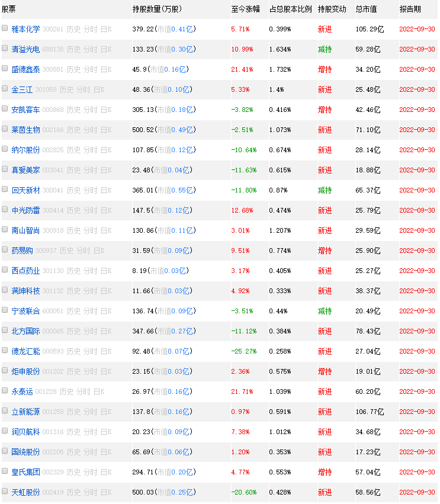Tick the checkbox for 莱茵生物
The height and width of the screenshot is (504, 440).
5,129
